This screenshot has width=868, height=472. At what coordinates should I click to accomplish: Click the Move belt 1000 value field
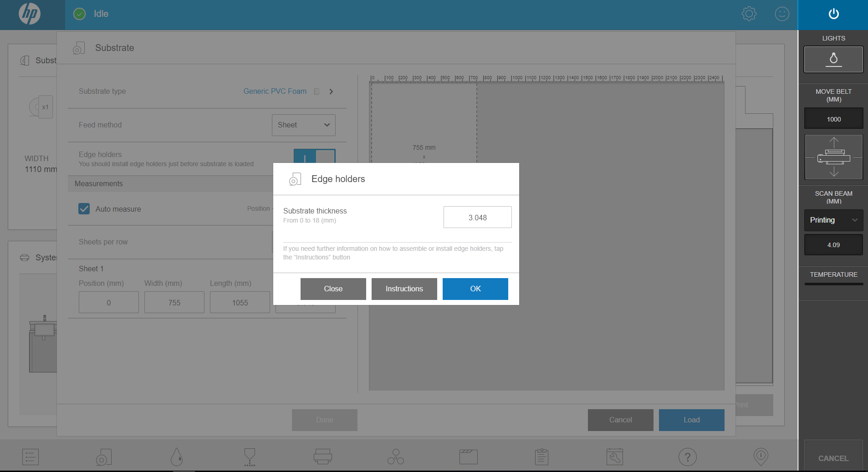[833, 119]
